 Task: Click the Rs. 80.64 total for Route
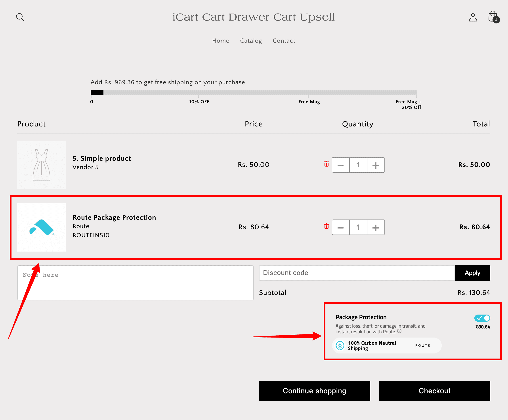coord(475,227)
